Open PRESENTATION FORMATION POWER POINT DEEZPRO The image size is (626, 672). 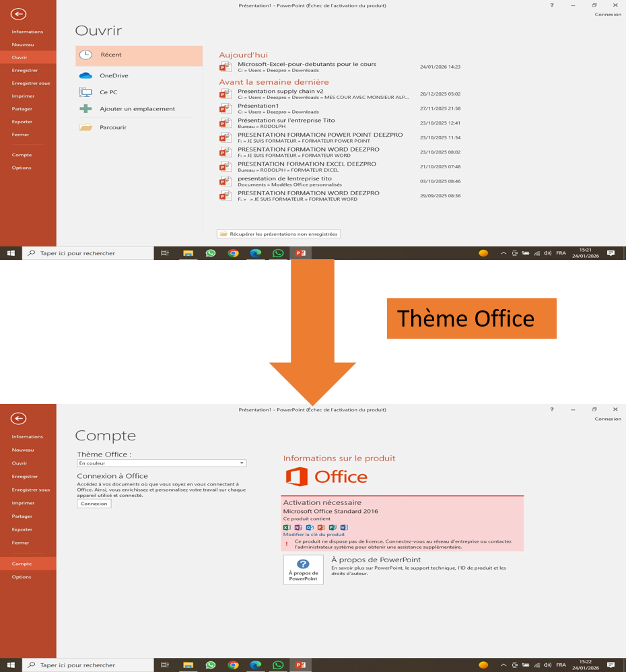[x=320, y=135]
